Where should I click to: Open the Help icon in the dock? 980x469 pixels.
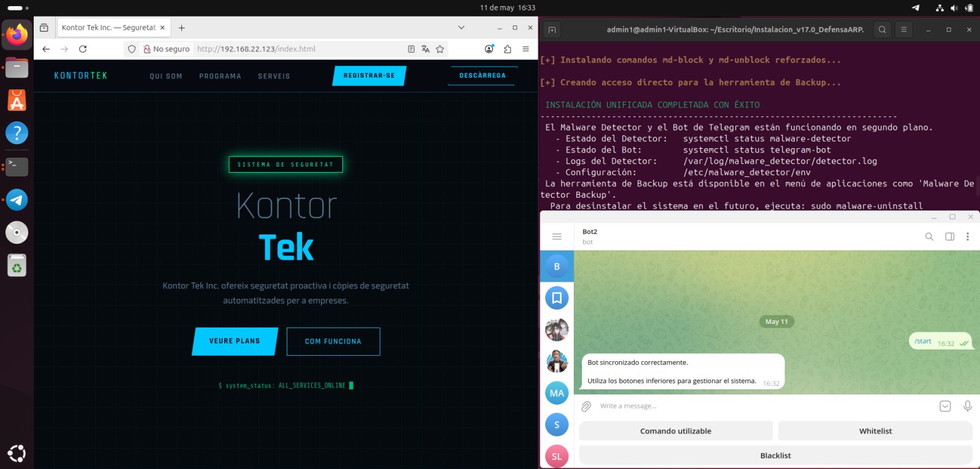(17, 133)
